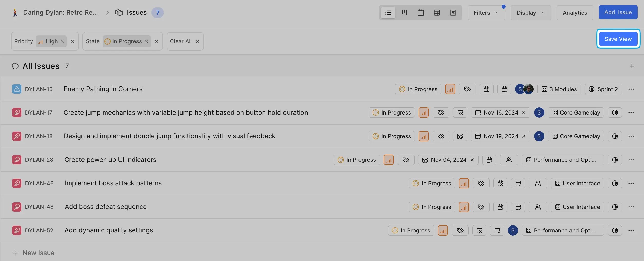Change In Progress state of DYLAN-52

pyautogui.click(x=411, y=230)
